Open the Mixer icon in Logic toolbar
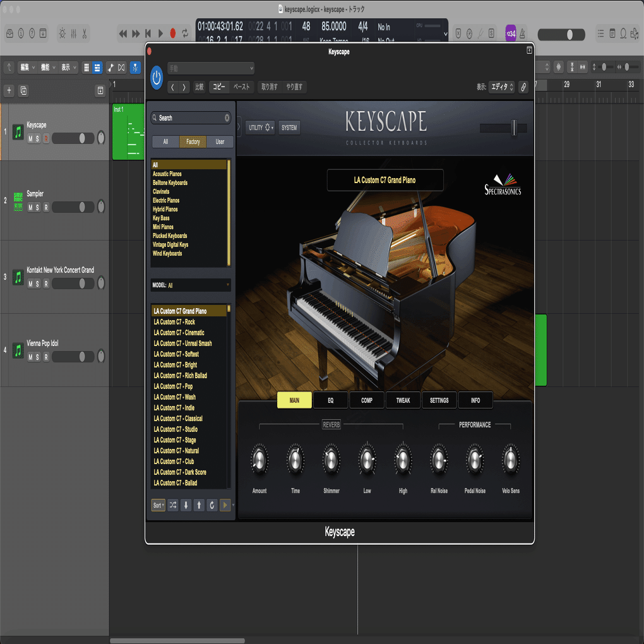The width and height of the screenshot is (644, 644). point(73,33)
